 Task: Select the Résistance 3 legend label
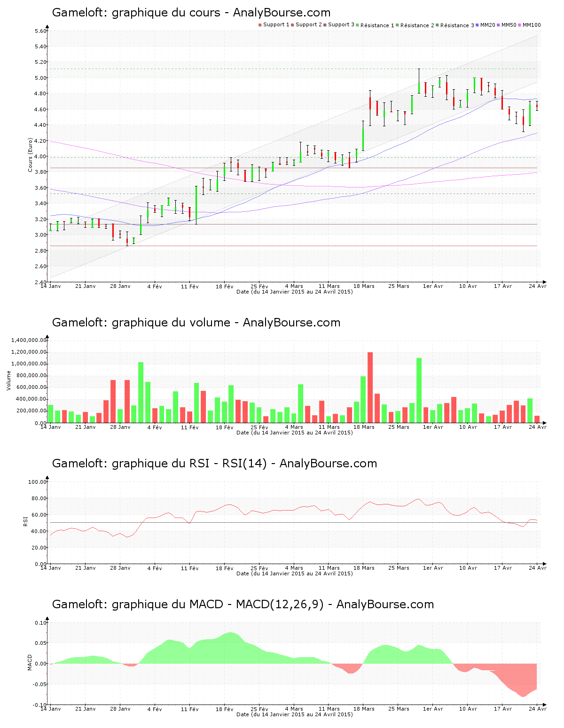pyautogui.click(x=457, y=25)
